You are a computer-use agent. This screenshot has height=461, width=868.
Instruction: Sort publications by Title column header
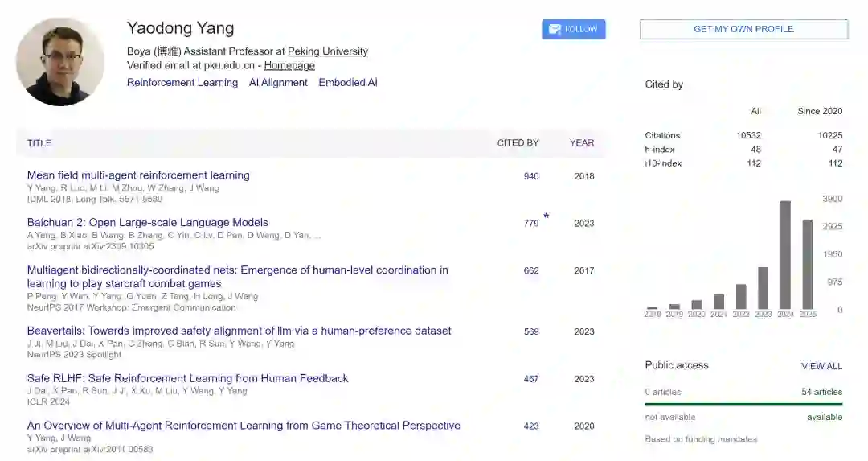[39, 143]
